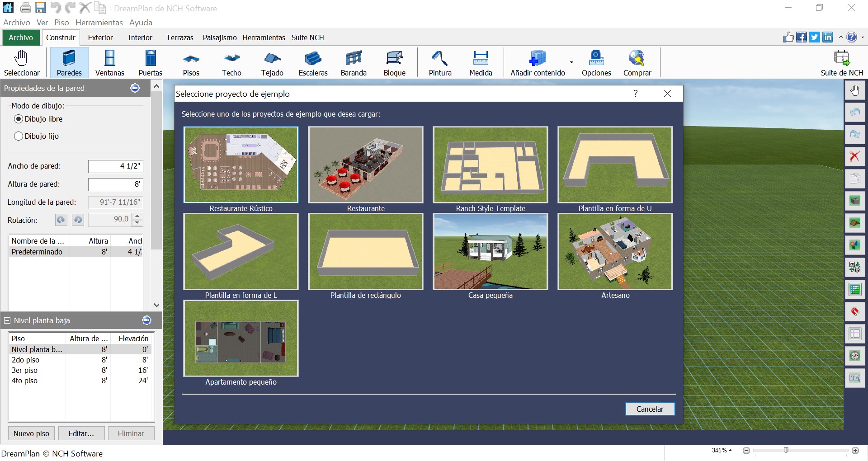
Task: Click the ribbon collapse chevron near help
Action: coord(841,38)
